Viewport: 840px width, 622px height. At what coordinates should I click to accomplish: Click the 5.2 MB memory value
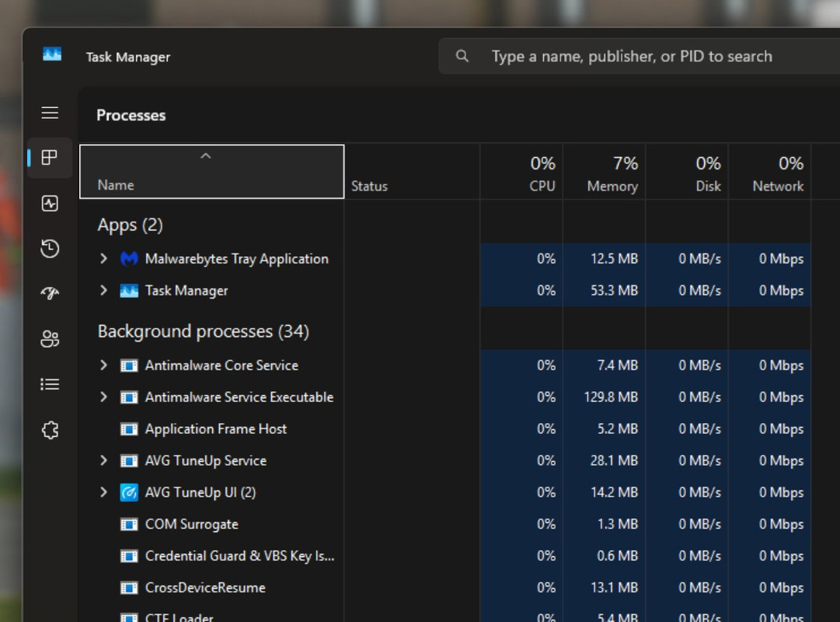pos(618,429)
